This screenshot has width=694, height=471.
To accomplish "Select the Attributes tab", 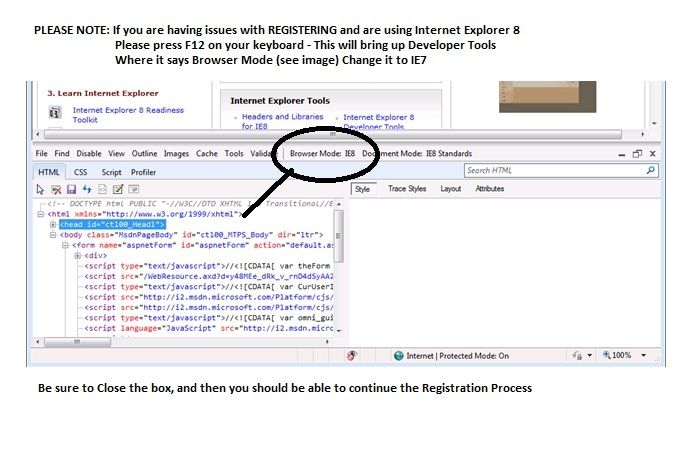I will (490, 189).
